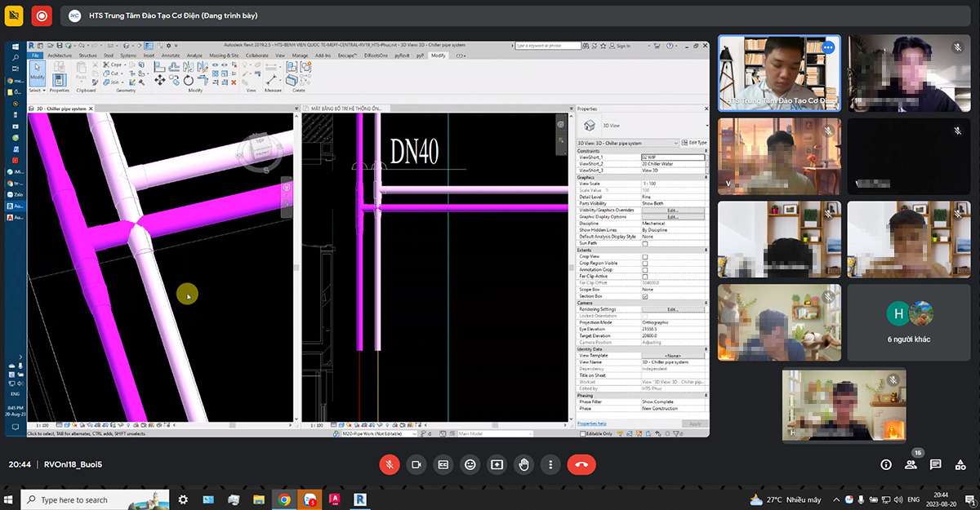Open the Annotate ribbon tab

click(x=171, y=55)
